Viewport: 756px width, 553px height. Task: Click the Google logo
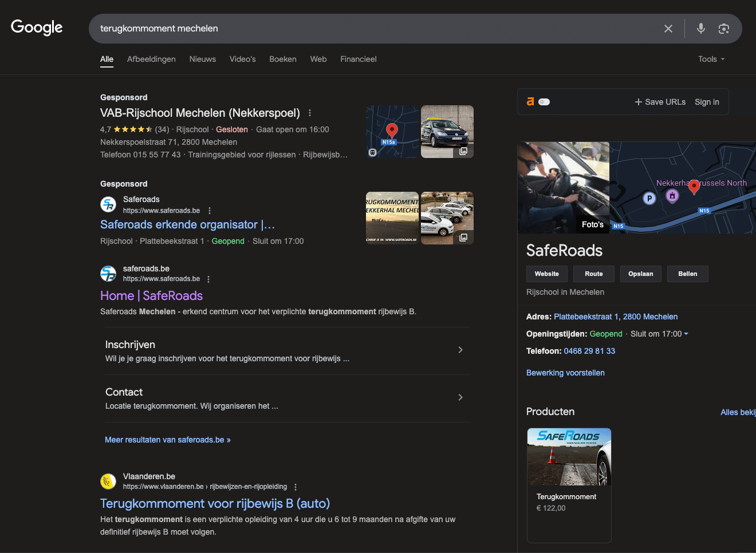(37, 27)
